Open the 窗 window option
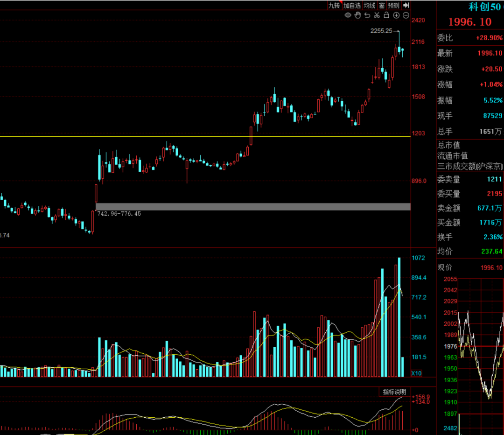This screenshot has width=504, height=435. click(x=382, y=5)
